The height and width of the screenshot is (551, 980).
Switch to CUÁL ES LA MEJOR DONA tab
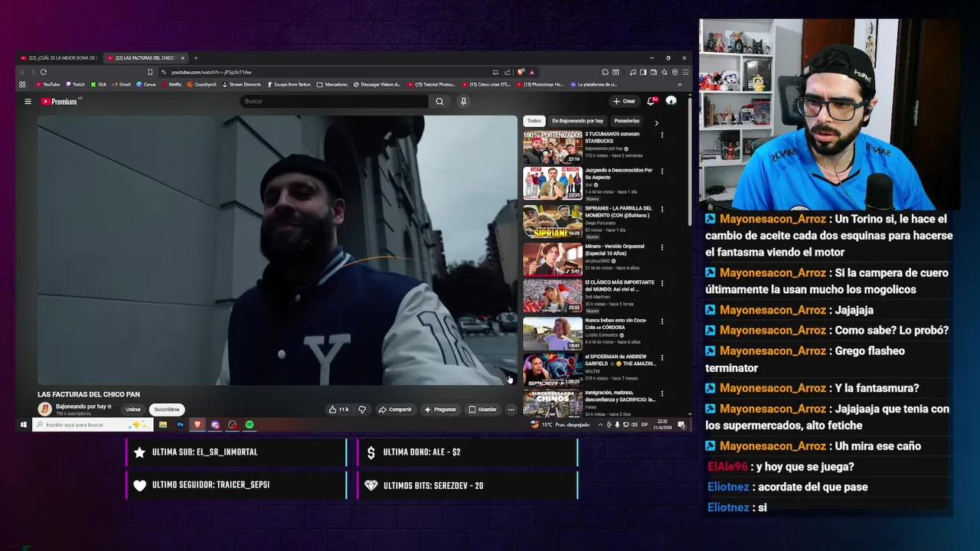(60, 58)
